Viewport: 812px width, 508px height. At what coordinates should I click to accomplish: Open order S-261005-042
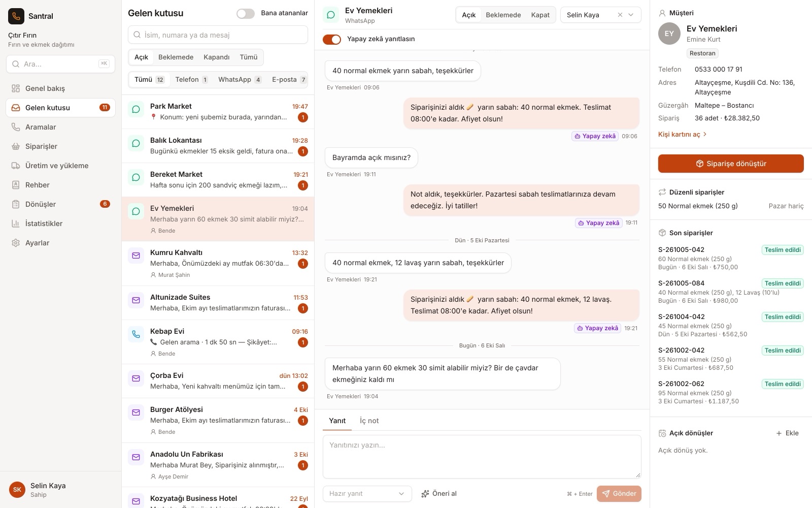coord(731,258)
